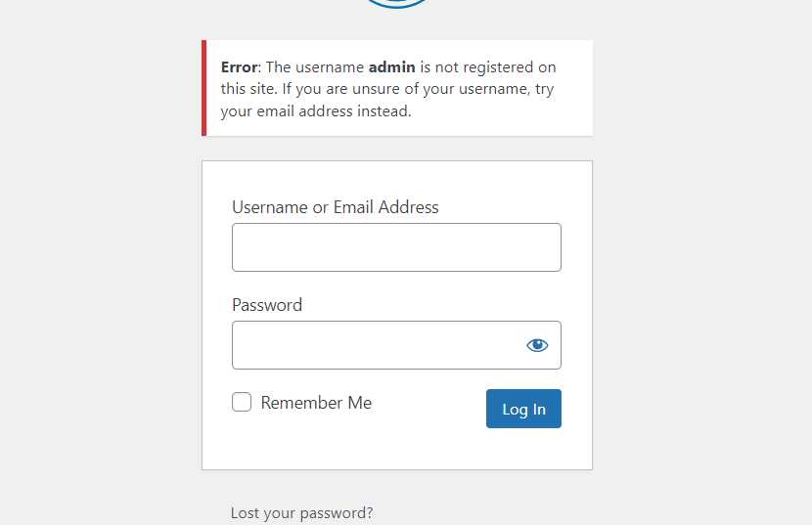Select the Password field label
This screenshot has height=525, width=812.
267,305
